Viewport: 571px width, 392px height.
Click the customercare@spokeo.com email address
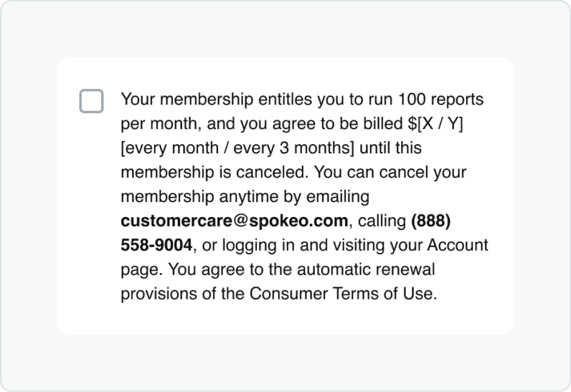click(x=235, y=221)
